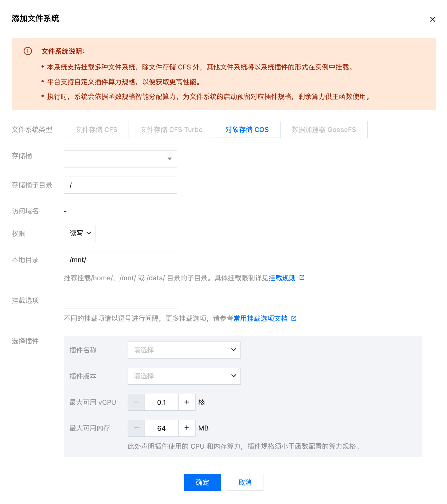The image size is (447, 504).
Task: Decrease 最大可用内存 with minus button
Action: [x=136, y=428]
